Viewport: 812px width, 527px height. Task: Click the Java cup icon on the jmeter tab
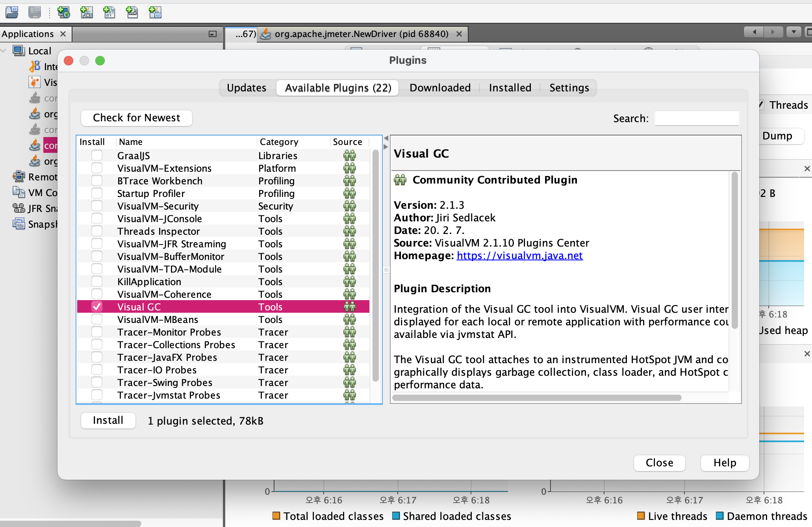tap(266, 34)
